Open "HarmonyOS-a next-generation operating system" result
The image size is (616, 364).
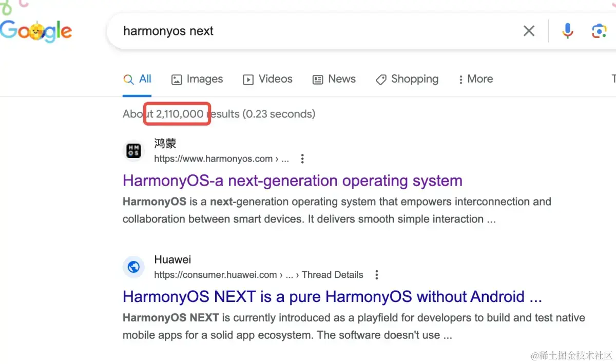coord(293,180)
